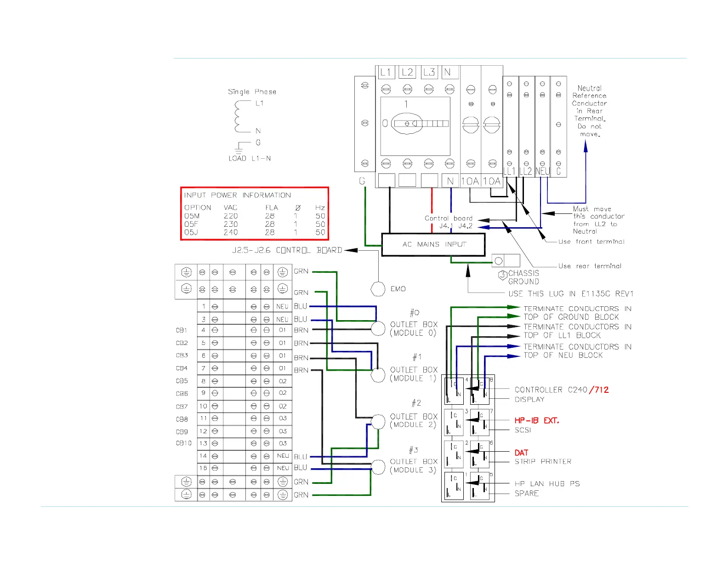This screenshot has width=728, height=563.
Task: Click the 'DISPLAY' outlet label
Action: 529,399
